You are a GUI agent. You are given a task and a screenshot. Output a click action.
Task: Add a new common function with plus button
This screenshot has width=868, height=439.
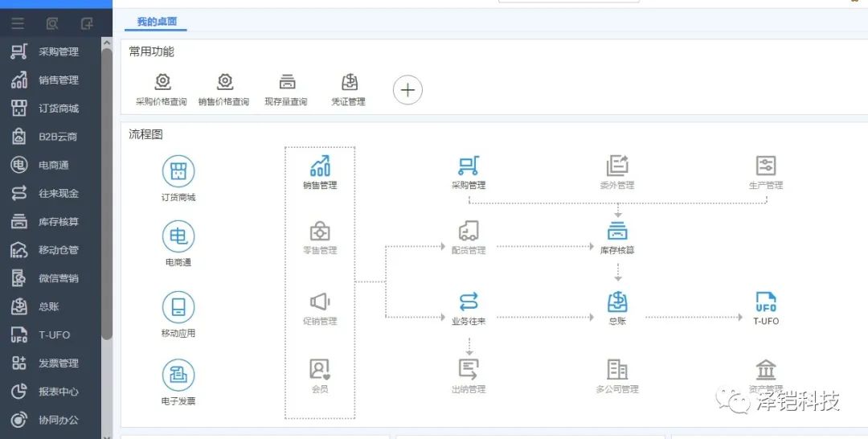coord(407,90)
